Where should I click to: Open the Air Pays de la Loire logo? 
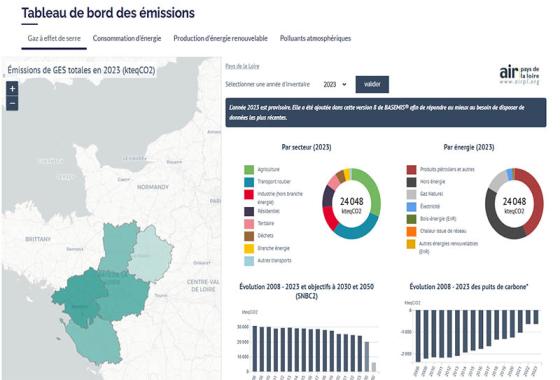(519, 75)
